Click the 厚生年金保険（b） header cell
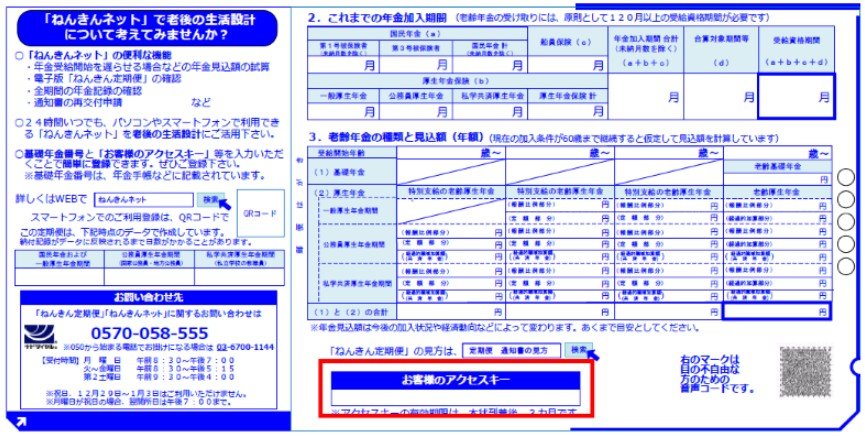 tap(458, 81)
